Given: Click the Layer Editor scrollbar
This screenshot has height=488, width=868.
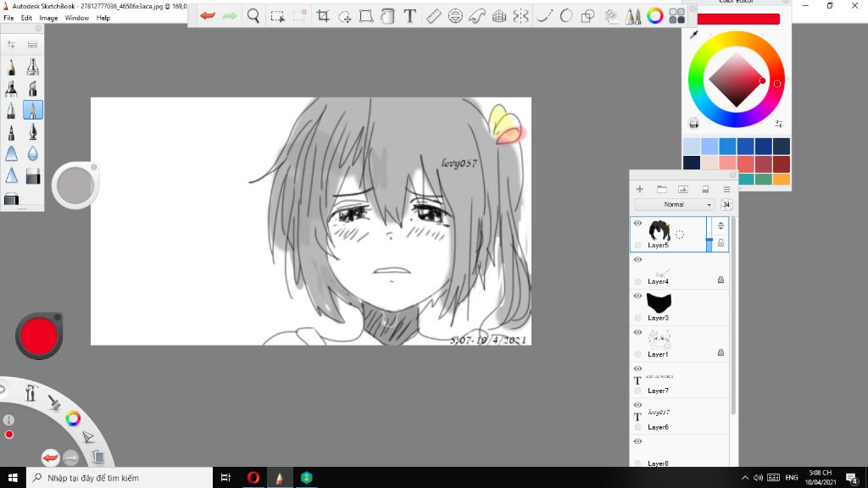Looking at the screenshot, I should [x=733, y=315].
